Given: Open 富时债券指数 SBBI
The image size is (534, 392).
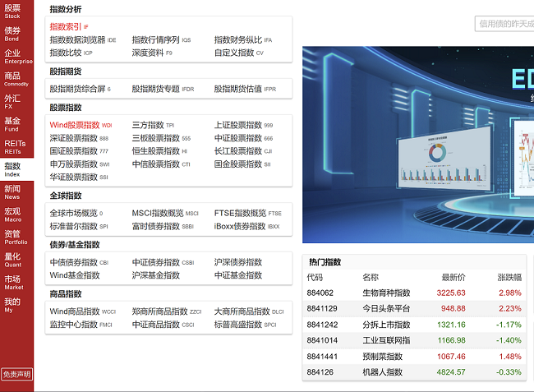Looking at the screenshot, I should (x=163, y=226).
